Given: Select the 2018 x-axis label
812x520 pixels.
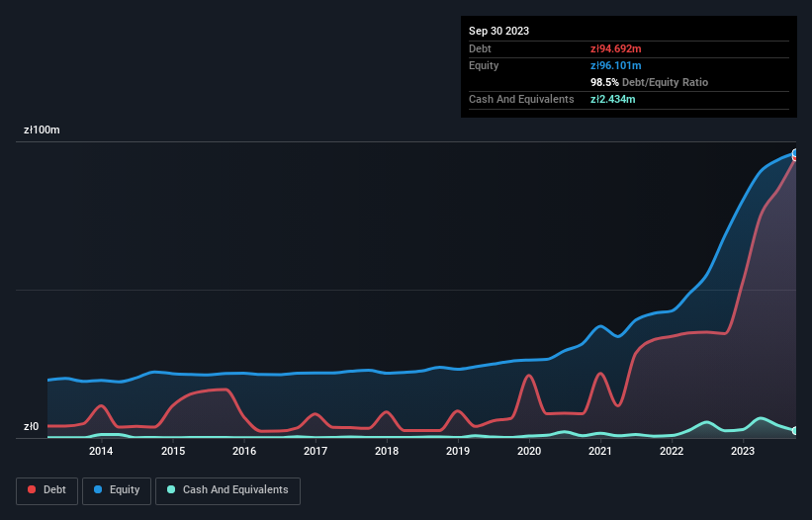Looking at the screenshot, I should coord(387,451).
